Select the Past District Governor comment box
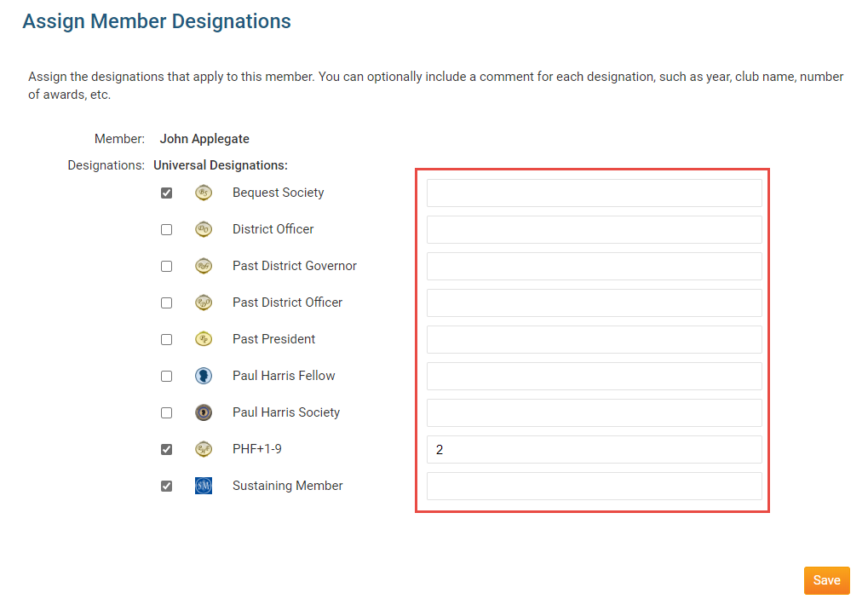 594,266
